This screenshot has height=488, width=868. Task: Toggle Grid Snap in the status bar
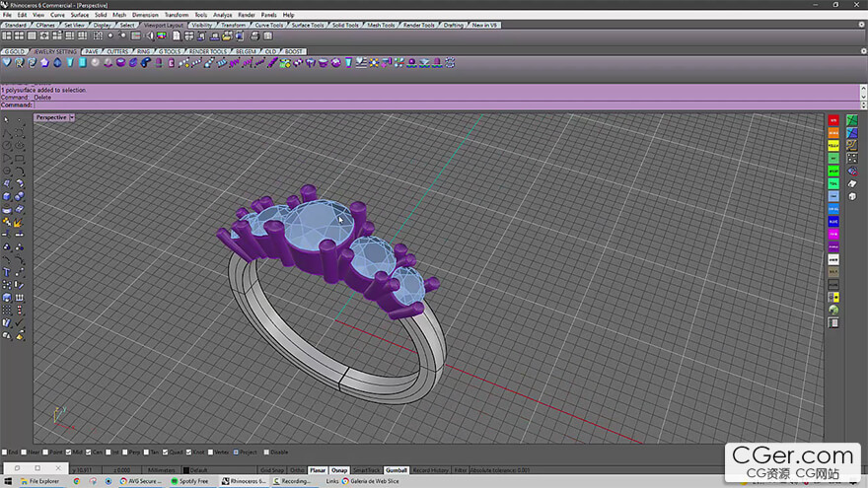(272, 470)
